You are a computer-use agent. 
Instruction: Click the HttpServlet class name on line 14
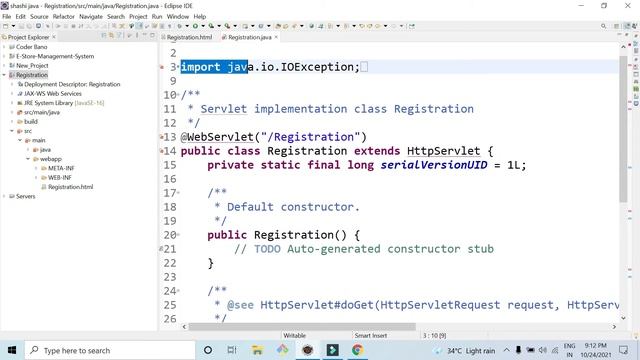pos(443,151)
